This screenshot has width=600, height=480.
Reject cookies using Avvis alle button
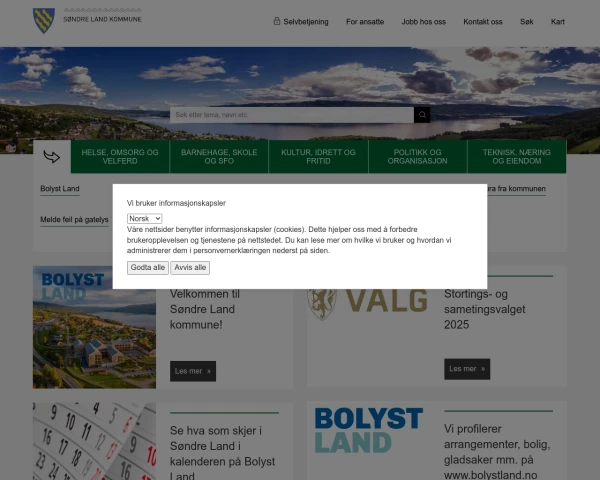[x=190, y=267]
